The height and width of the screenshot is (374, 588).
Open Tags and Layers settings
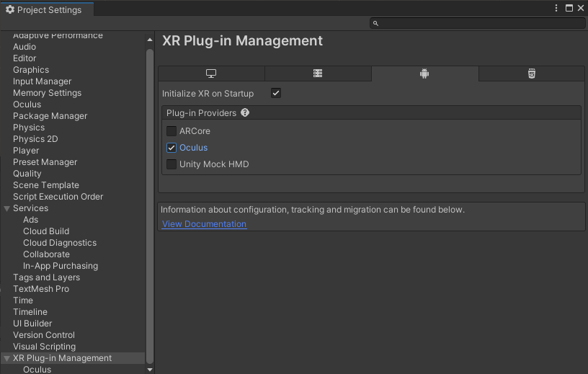pos(47,277)
